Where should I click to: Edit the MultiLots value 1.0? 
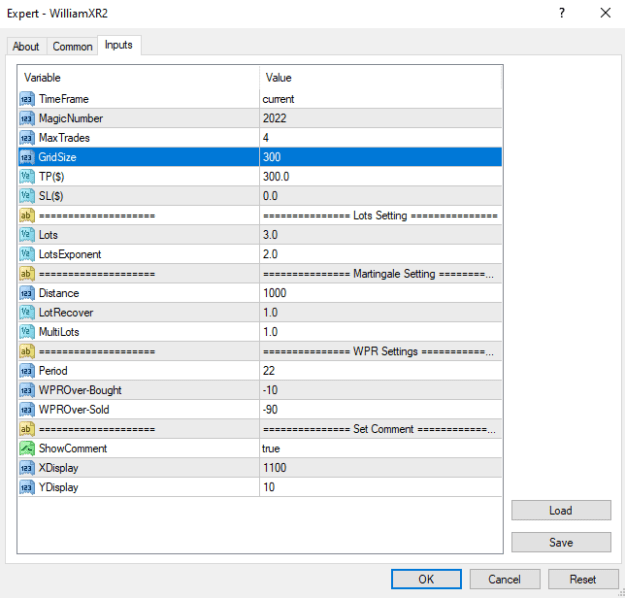coord(381,332)
